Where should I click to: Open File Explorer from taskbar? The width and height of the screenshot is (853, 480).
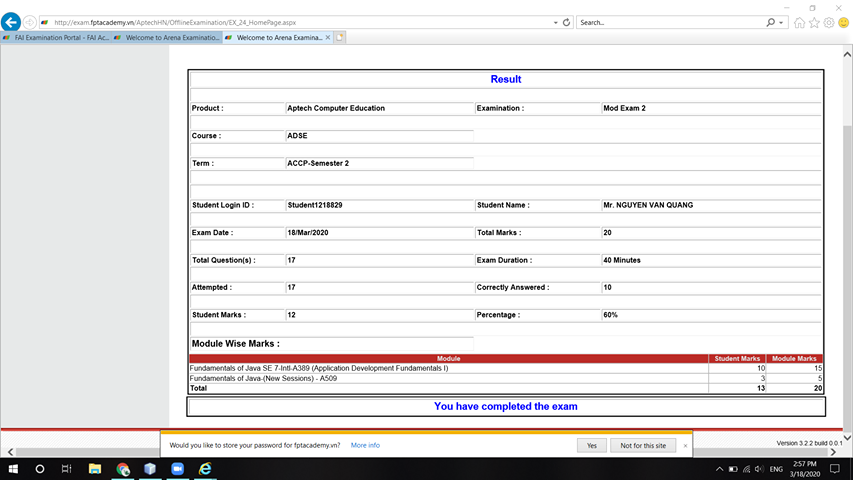point(95,469)
